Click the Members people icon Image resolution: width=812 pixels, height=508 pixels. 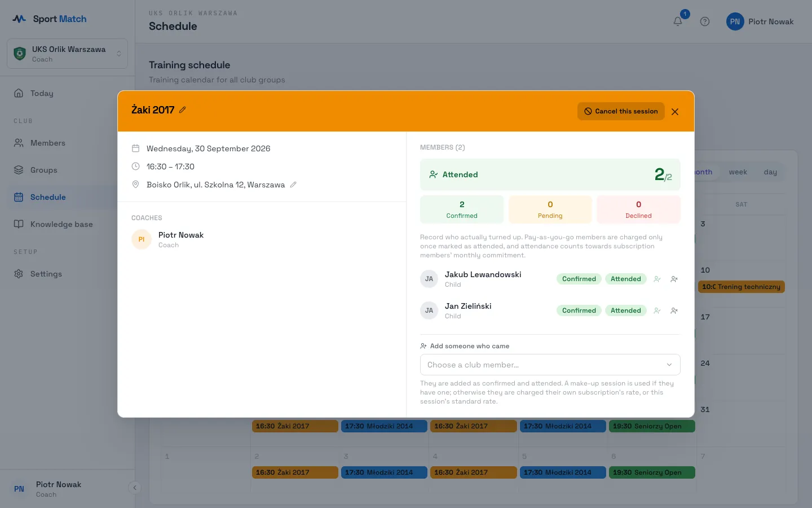(19, 143)
